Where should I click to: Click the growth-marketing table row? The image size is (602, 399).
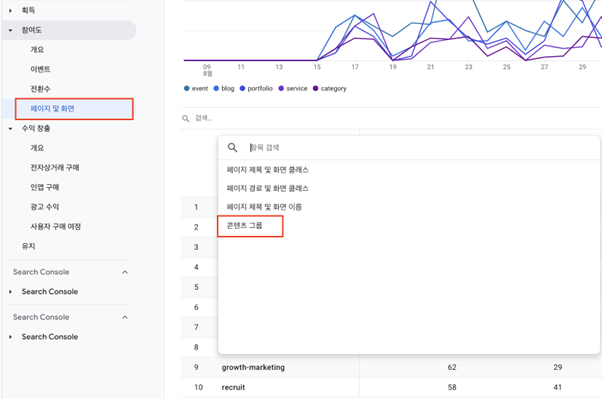(392, 367)
